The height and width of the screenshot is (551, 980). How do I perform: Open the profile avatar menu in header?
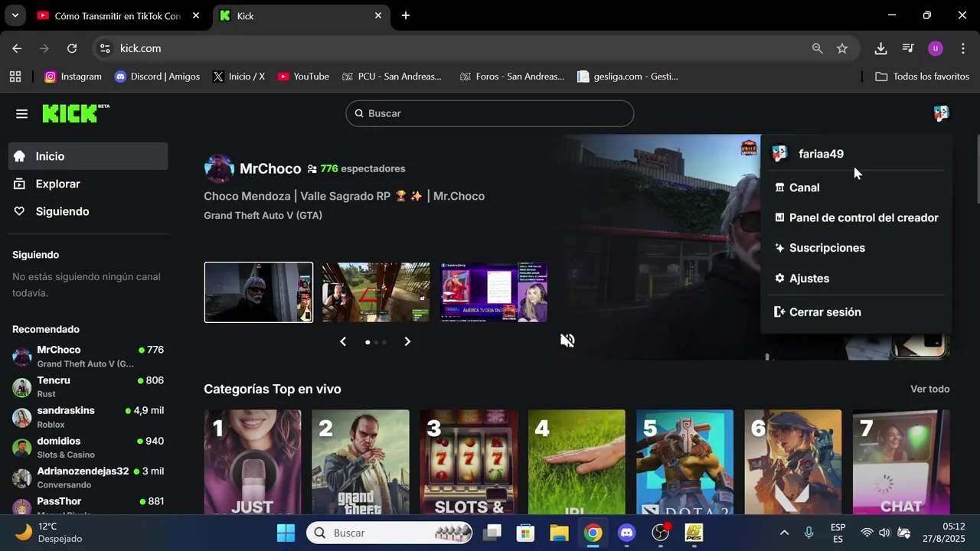point(941,113)
